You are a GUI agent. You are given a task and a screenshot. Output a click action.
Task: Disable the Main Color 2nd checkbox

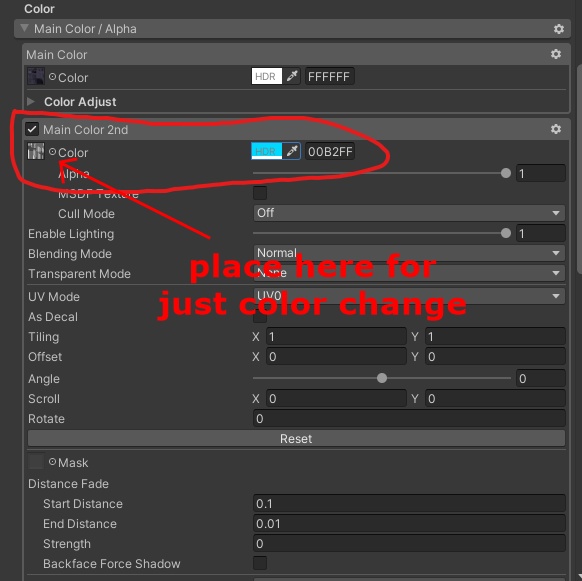(32, 130)
